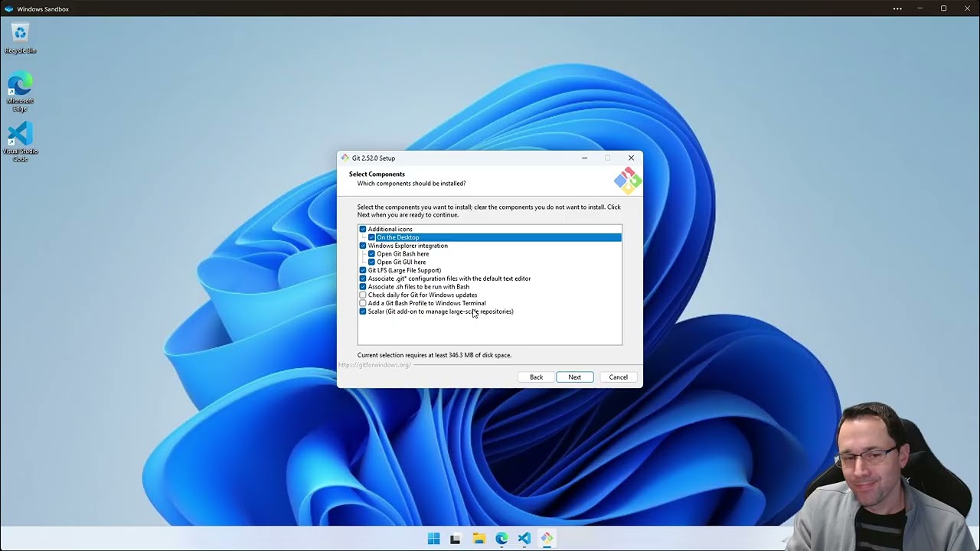Toggle the Open Git GUI here checkbox

coord(372,262)
